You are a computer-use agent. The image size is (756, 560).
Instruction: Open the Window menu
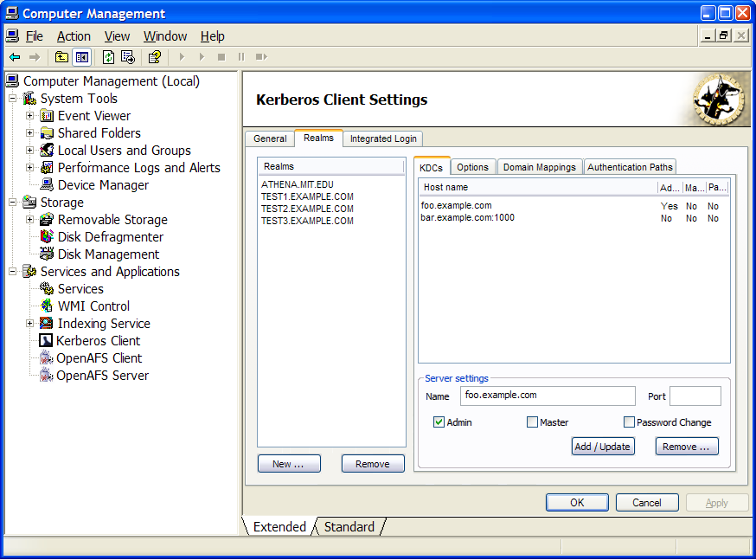coord(165,36)
